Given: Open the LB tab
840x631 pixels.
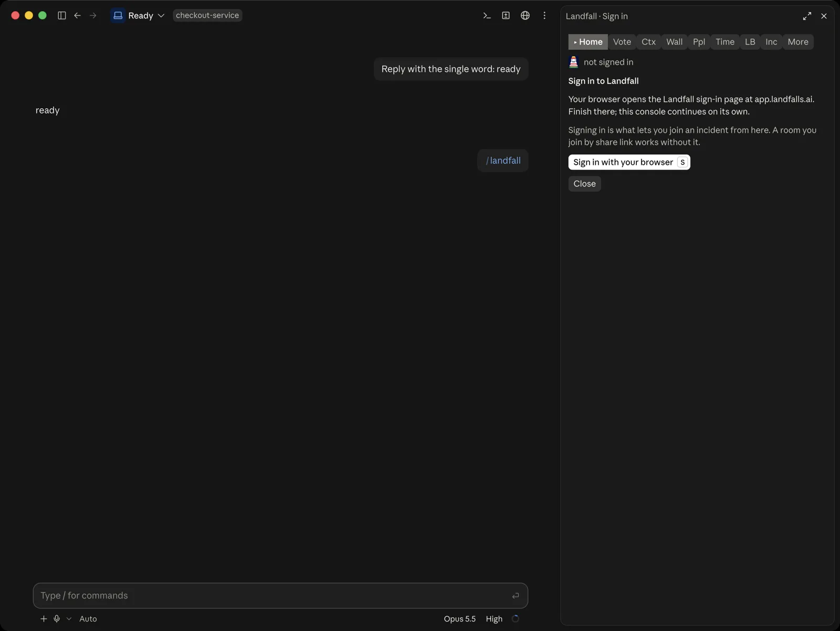Looking at the screenshot, I should (750, 42).
